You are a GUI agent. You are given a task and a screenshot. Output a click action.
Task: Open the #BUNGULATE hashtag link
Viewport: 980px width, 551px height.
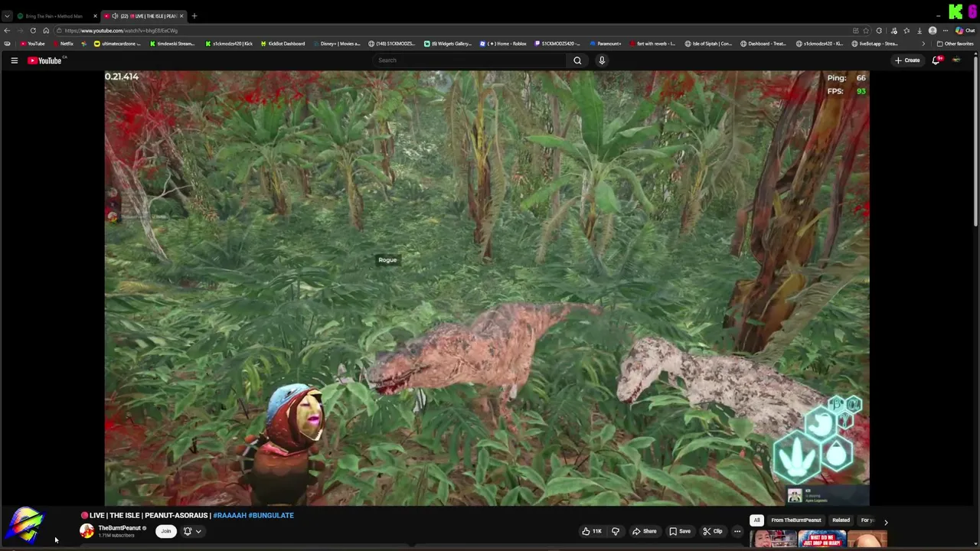coord(271,516)
